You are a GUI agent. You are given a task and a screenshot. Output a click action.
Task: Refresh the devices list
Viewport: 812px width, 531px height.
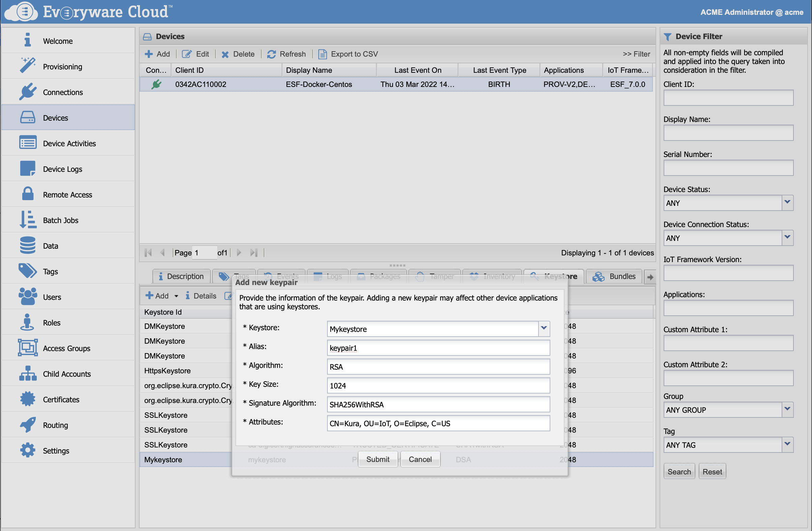(287, 54)
